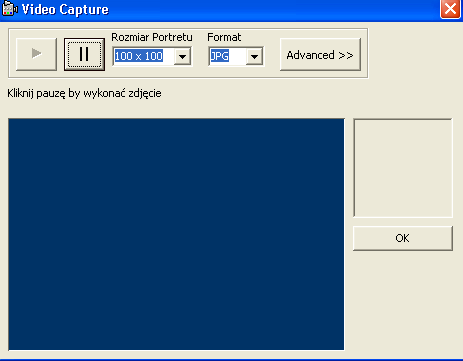Click the empty portrait thumbnail box
463x361 pixels.
[403, 168]
